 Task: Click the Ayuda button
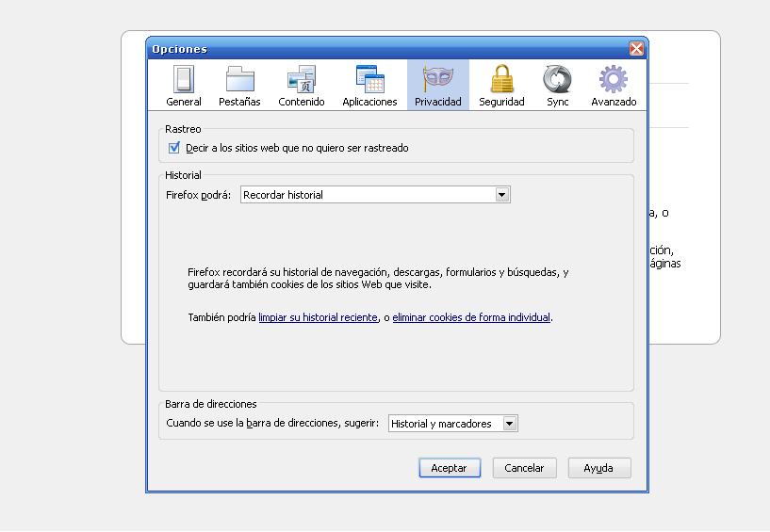[x=598, y=468]
